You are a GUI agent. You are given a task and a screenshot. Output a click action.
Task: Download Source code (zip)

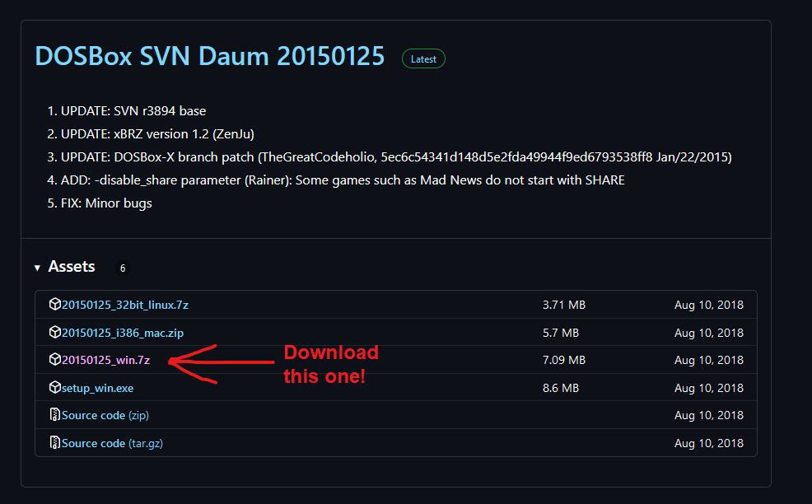105,415
